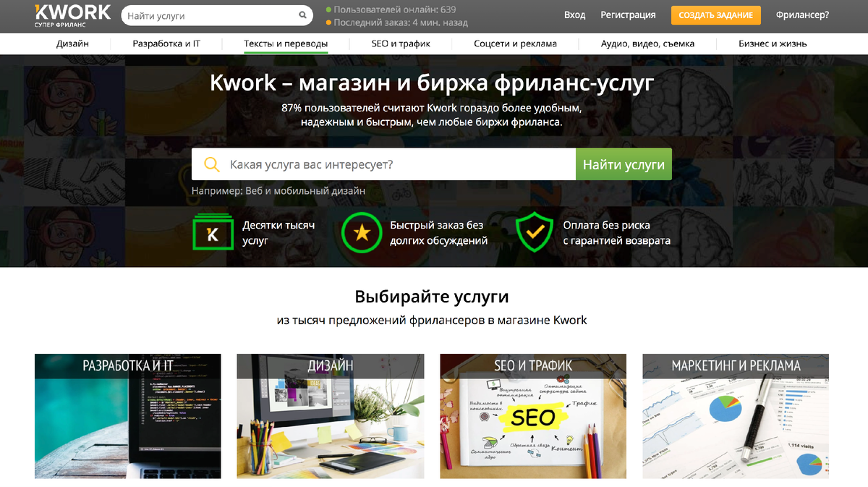The image size is (868, 487).
Task: Click the 'Последний заказ: 4 мин. назад' text
Action: coord(401,22)
